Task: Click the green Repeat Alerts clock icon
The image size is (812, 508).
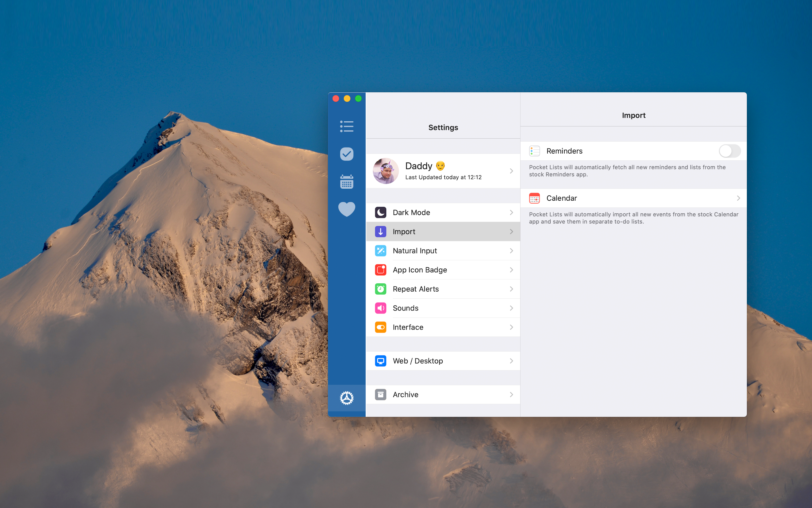Action: (x=381, y=289)
